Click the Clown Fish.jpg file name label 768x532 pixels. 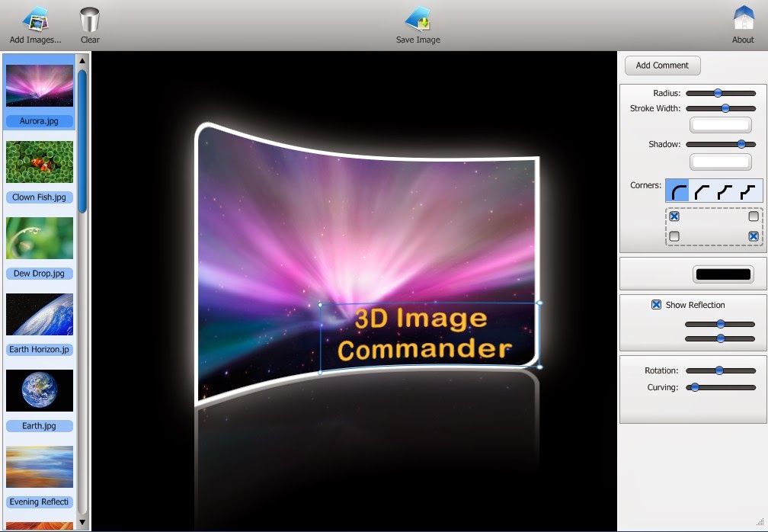click(39, 197)
